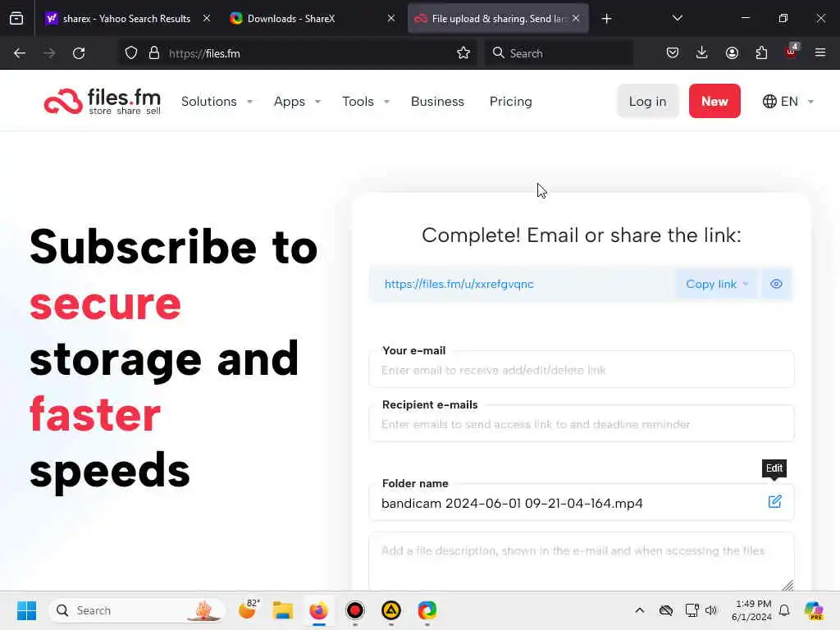Expand the Apps menu

point(297,101)
